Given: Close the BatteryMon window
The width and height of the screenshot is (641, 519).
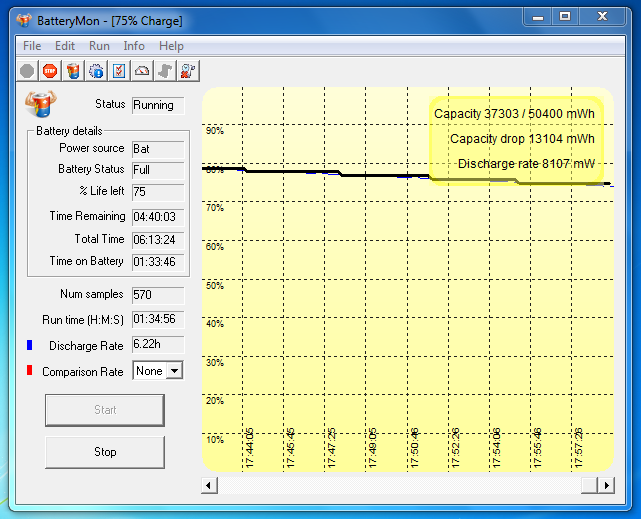Looking at the screenshot, I should point(602,17).
